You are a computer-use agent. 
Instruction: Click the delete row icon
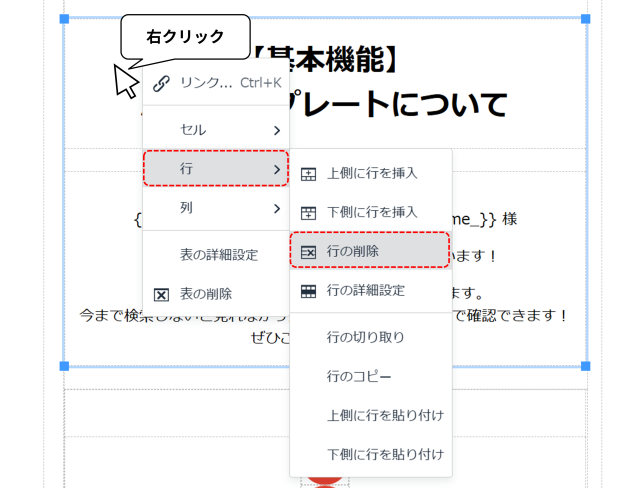[x=308, y=252]
